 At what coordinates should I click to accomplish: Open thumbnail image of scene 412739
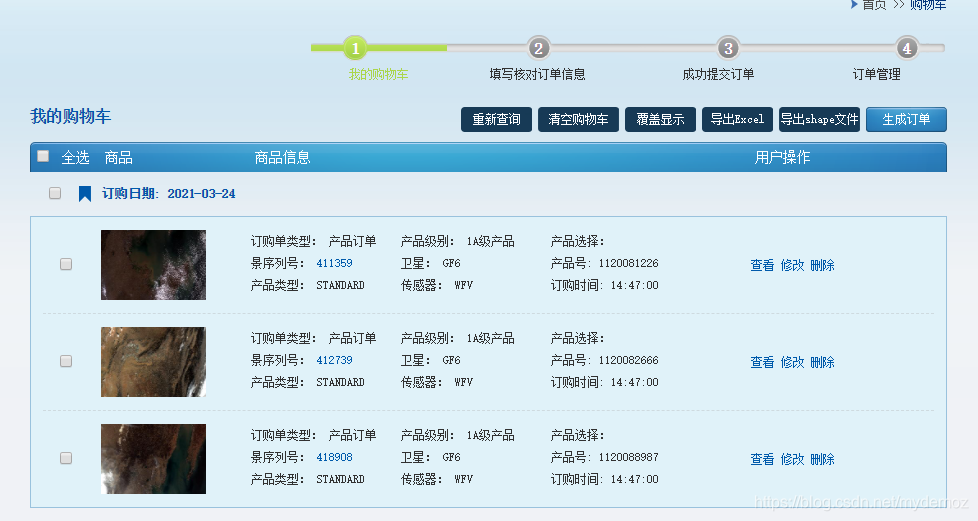pos(153,362)
